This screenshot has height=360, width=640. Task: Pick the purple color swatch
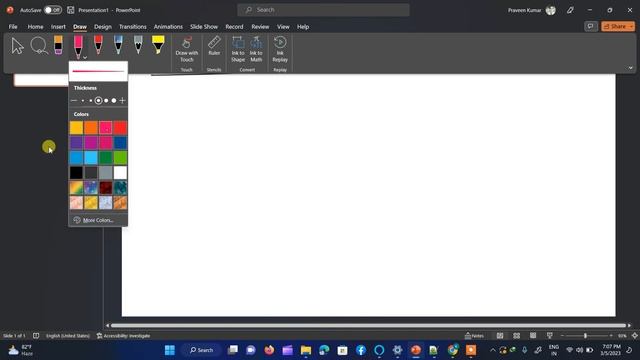(76, 143)
